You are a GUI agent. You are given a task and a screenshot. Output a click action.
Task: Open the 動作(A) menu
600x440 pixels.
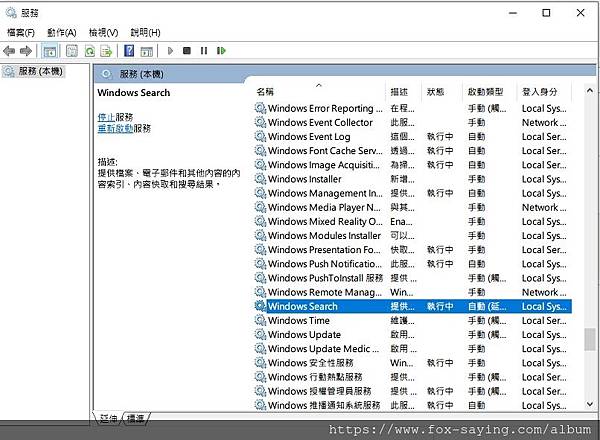[x=62, y=33]
